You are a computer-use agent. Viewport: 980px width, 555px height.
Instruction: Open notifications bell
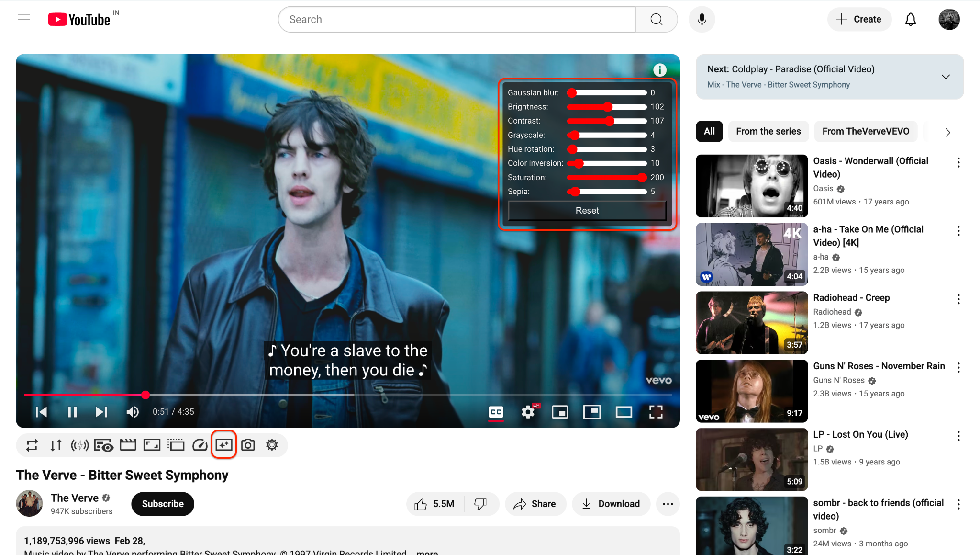(x=910, y=19)
